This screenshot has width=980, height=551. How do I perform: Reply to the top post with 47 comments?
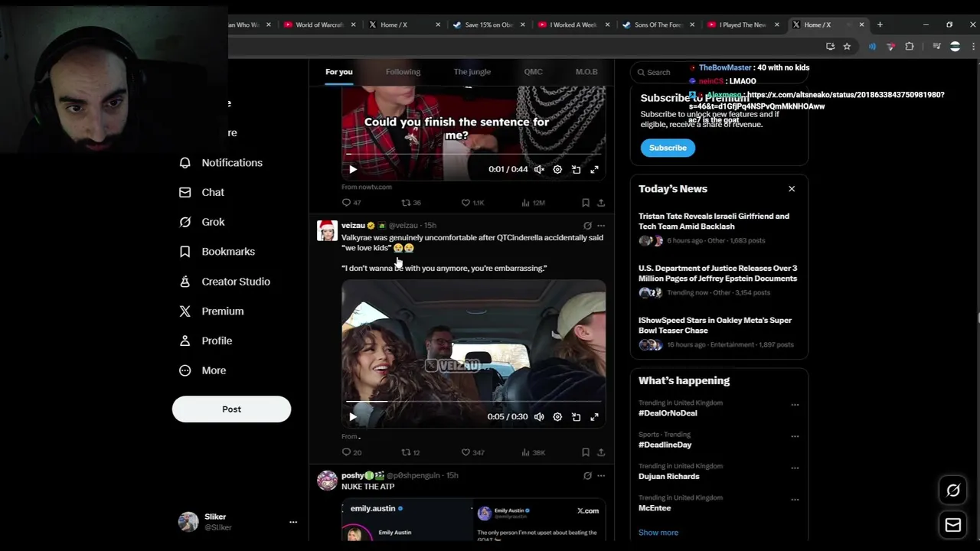[351, 203]
